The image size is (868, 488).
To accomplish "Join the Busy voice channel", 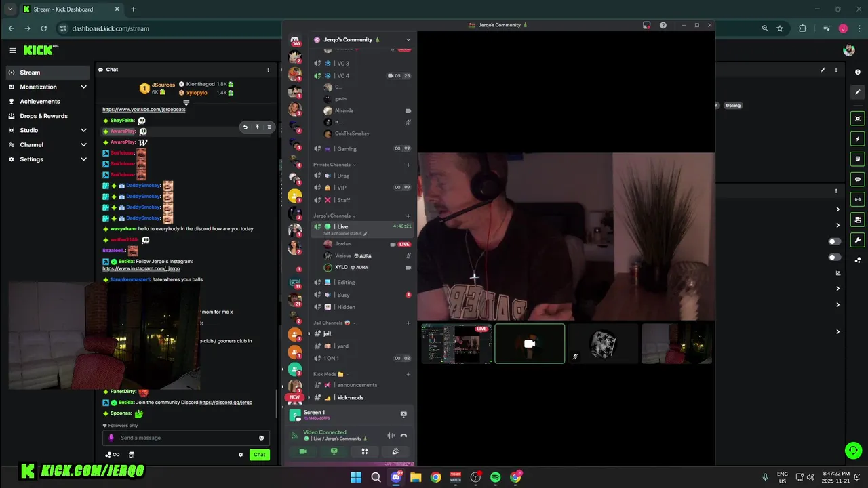I will pos(362,295).
